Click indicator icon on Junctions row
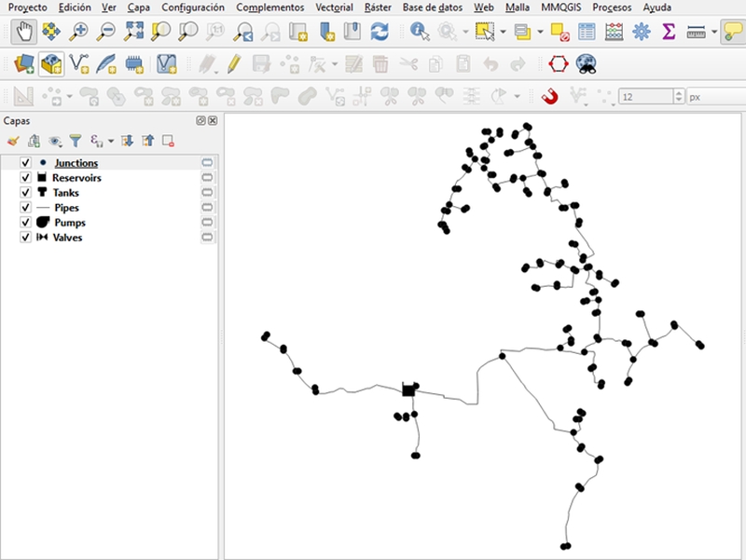 coord(207,162)
